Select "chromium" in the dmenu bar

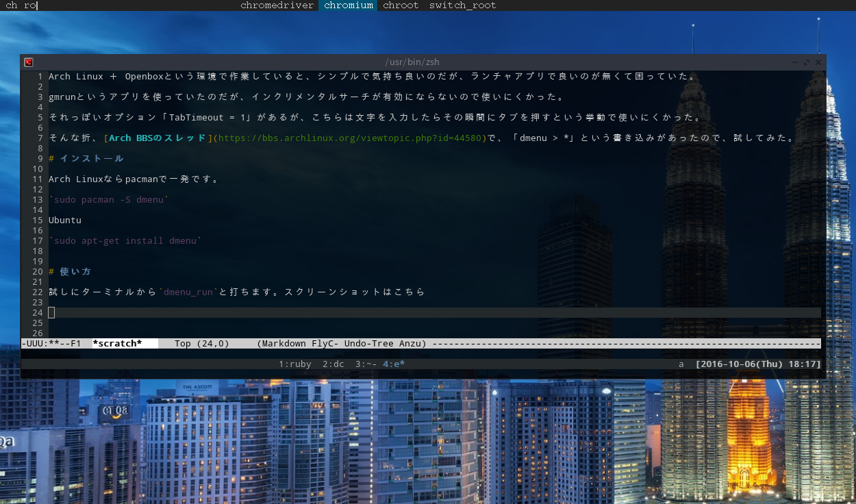[x=348, y=5]
